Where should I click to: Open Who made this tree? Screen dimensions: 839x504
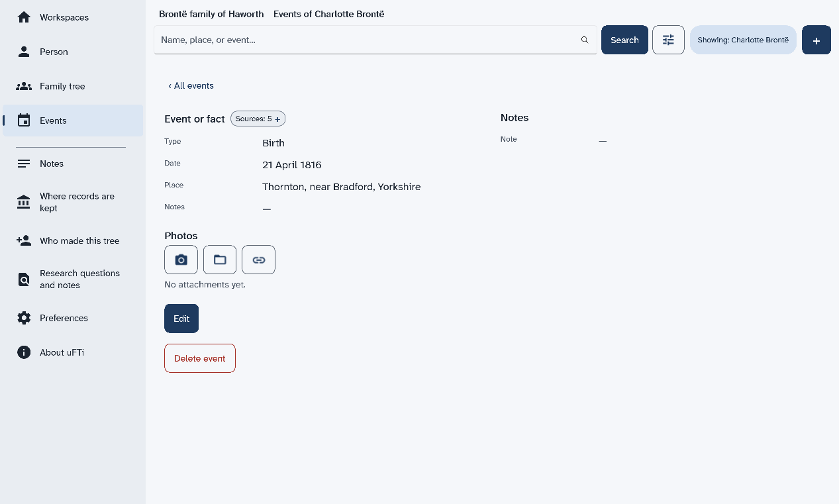[x=73, y=240]
